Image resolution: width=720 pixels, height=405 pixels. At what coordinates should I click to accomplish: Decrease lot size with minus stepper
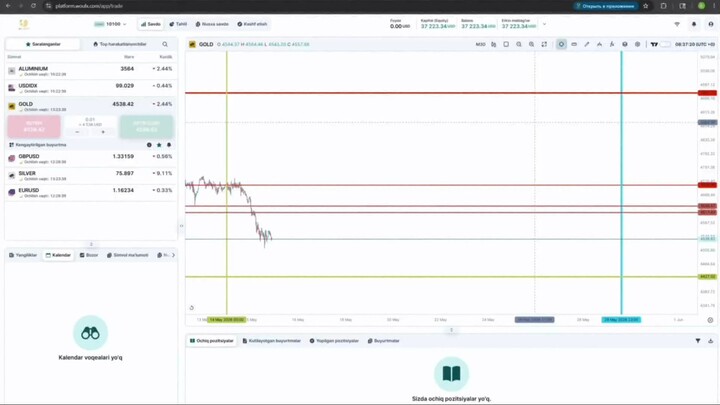(x=77, y=132)
